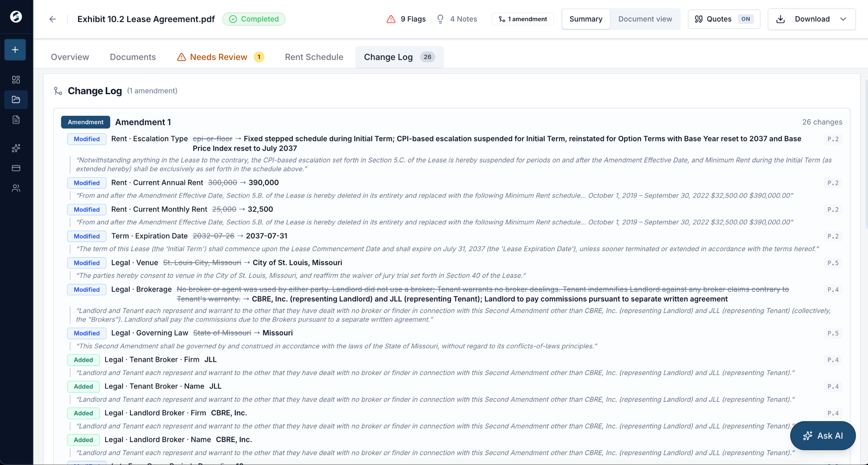Click the lightbulb Notes icon
Image resolution: width=868 pixels, height=465 pixels.
tap(440, 19)
